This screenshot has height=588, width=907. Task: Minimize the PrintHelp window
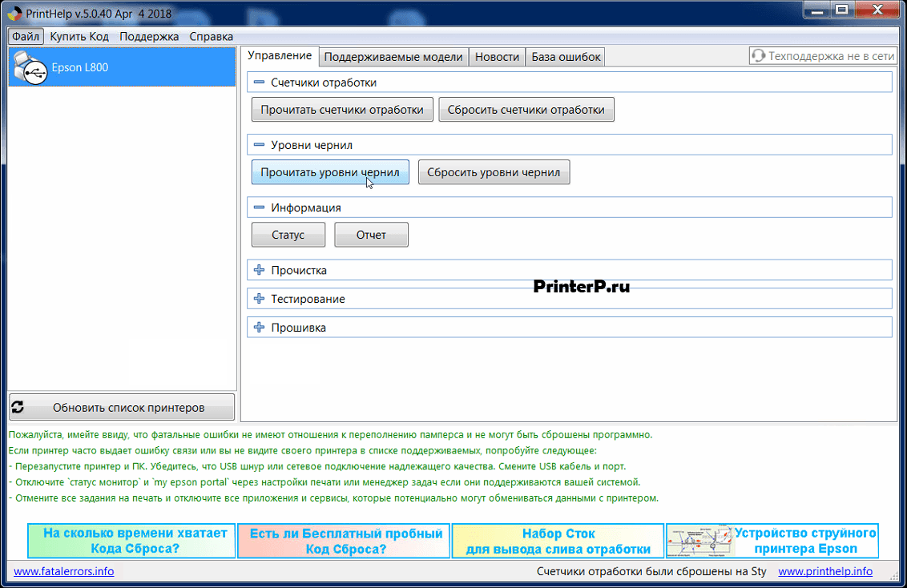817,10
